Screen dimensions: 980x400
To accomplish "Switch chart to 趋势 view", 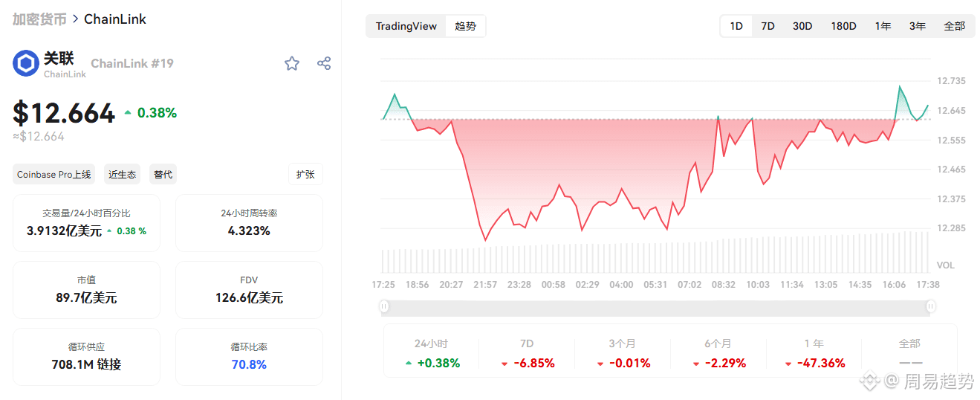I will [x=466, y=26].
